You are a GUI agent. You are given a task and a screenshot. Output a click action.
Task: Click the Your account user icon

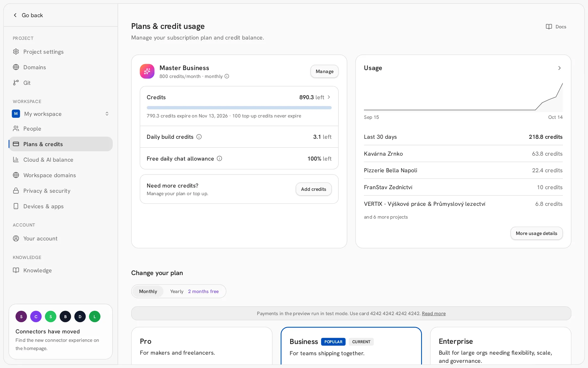coord(16,238)
